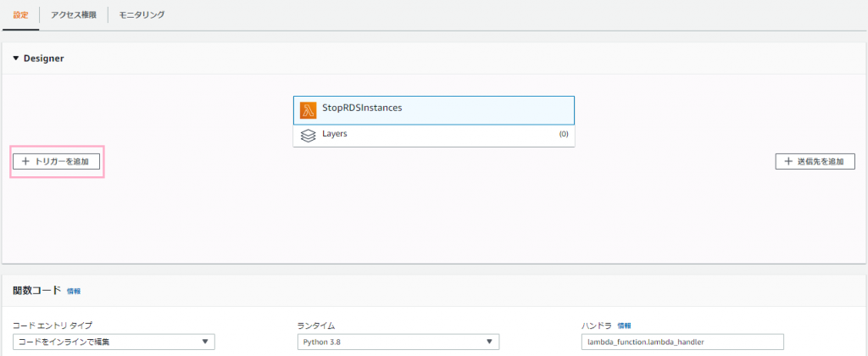Click the Layers stack icon
868x356 pixels.
tap(308, 136)
